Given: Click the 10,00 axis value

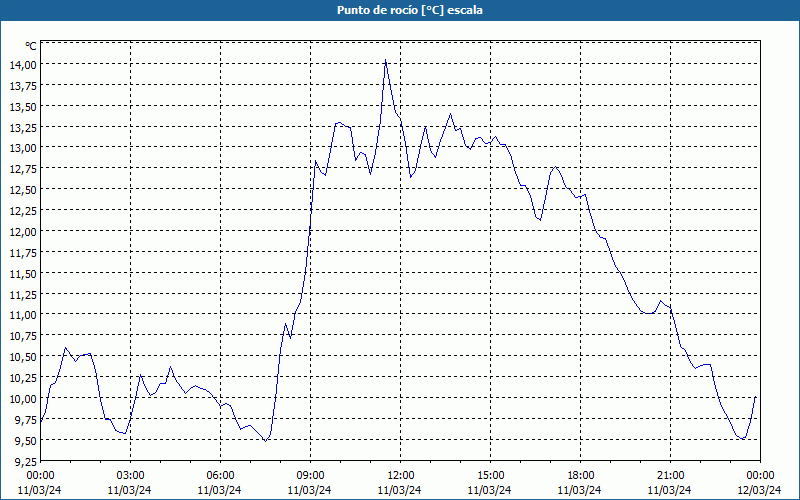Looking at the screenshot, I should click(23, 399).
